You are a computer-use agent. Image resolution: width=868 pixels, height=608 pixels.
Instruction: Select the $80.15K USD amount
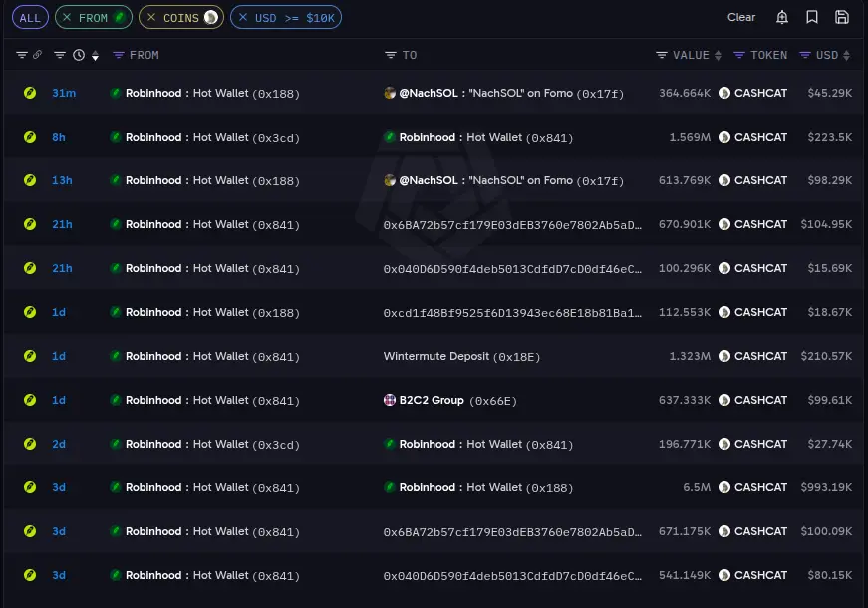click(830, 575)
